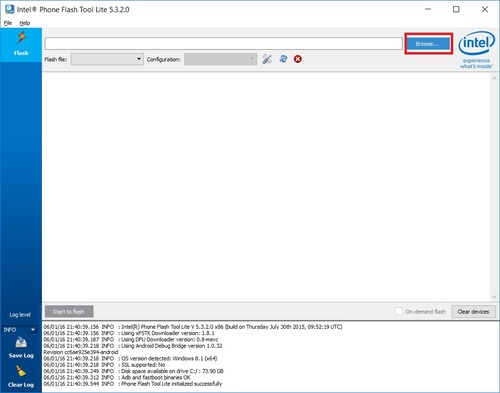This screenshot has width=500, height=393.
Task: Minimize the Phone Flash Tool window
Action: tap(428, 9)
